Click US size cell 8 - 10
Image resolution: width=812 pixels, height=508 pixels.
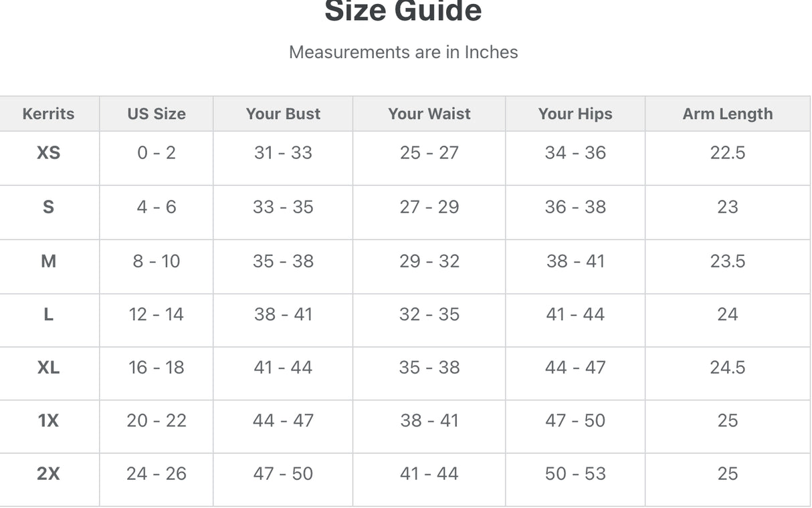156,261
